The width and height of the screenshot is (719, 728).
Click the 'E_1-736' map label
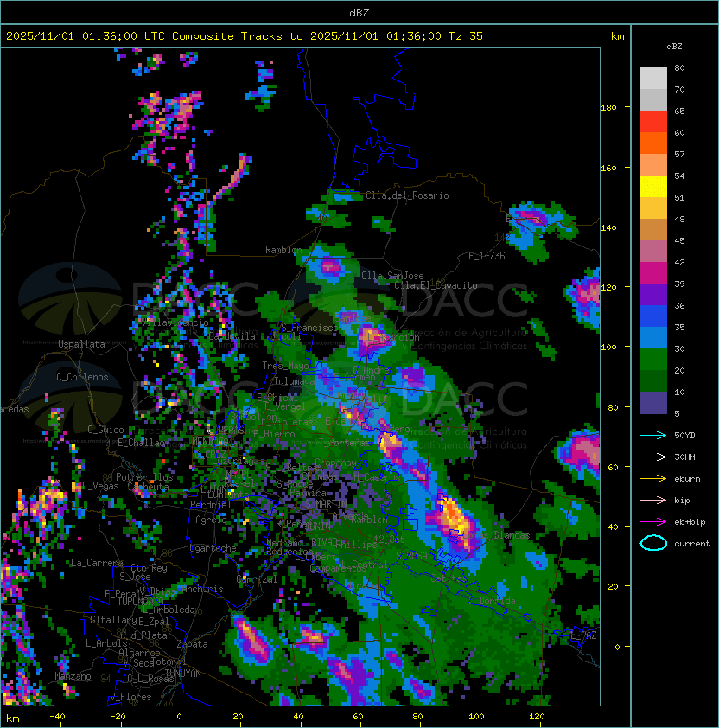[487, 256]
